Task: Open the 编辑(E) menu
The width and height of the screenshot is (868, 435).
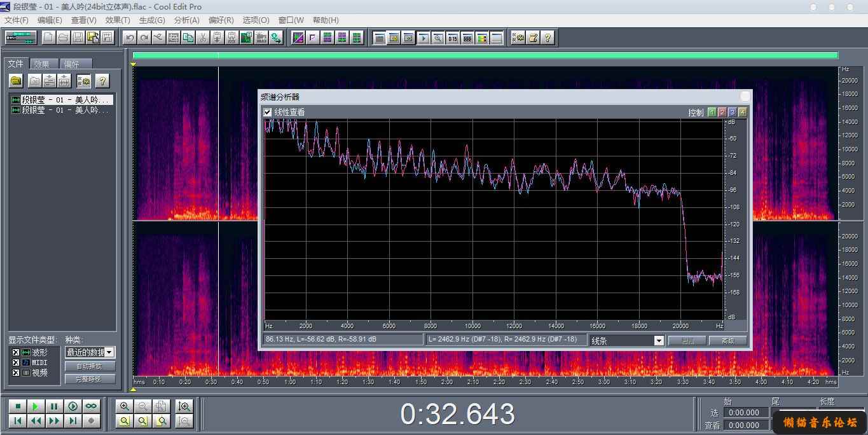Action: point(50,20)
